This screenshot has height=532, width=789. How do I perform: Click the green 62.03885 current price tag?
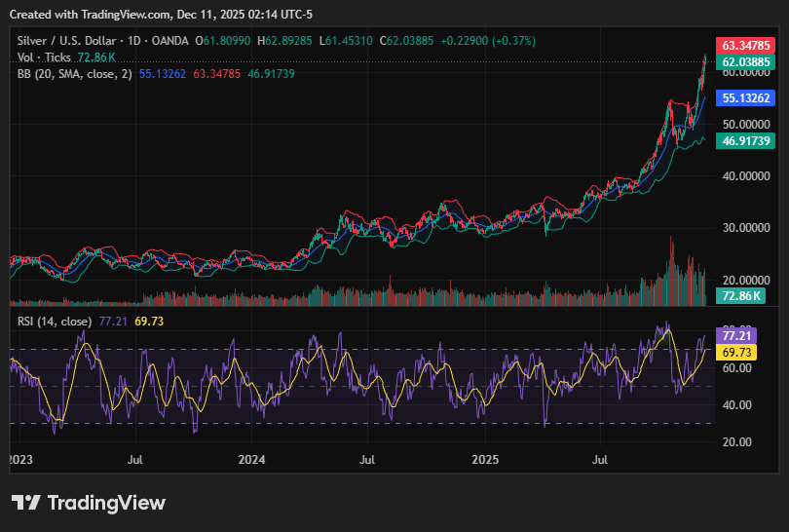(x=745, y=61)
